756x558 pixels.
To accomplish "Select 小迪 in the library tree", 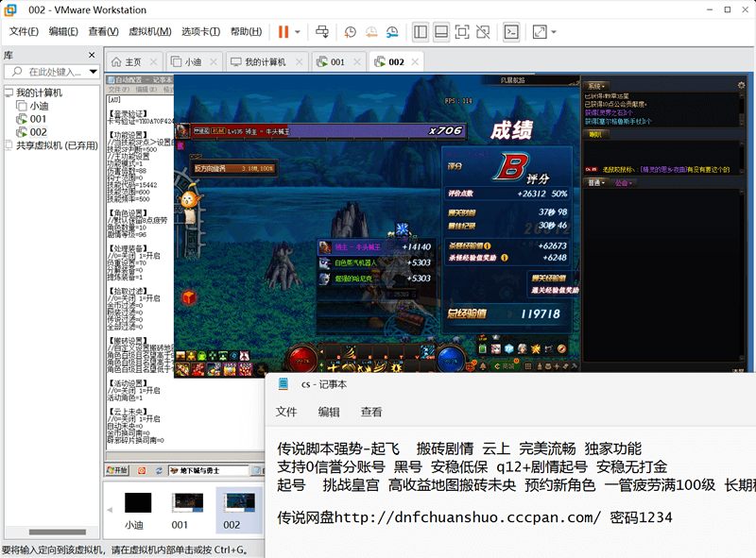I will [x=32, y=106].
